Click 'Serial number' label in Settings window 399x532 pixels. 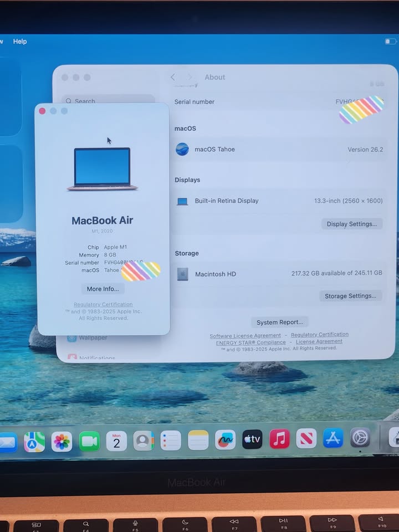[195, 102]
